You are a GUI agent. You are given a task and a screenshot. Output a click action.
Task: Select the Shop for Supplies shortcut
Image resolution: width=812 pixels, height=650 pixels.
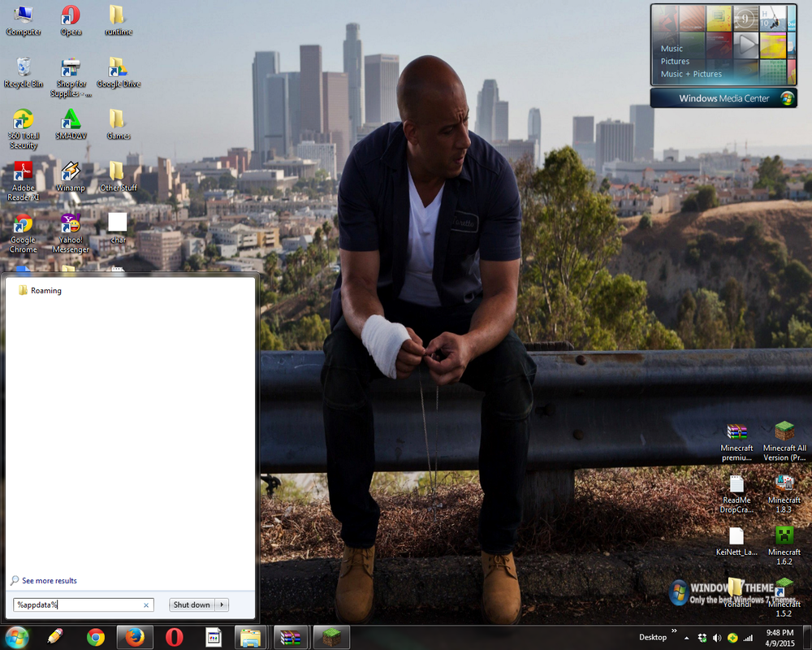(x=71, y=77)
